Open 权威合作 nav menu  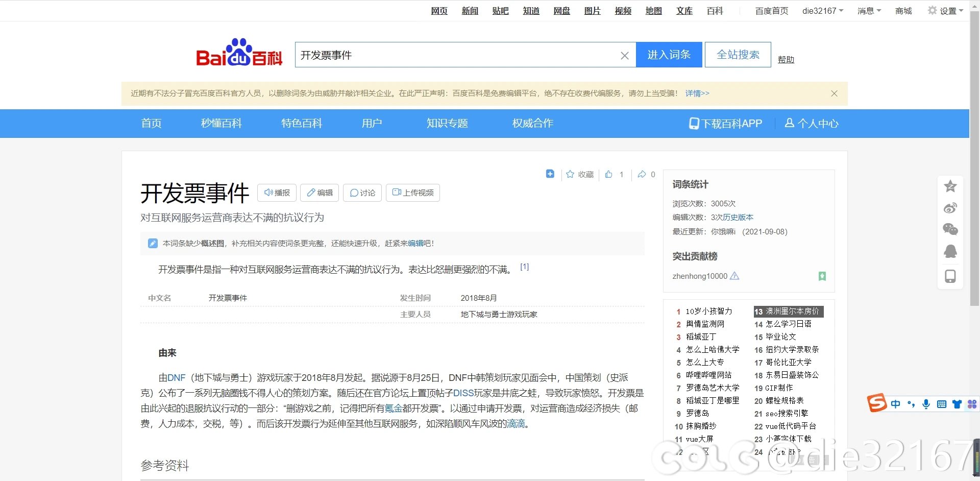pyautogui.click(x=533, y=123)
